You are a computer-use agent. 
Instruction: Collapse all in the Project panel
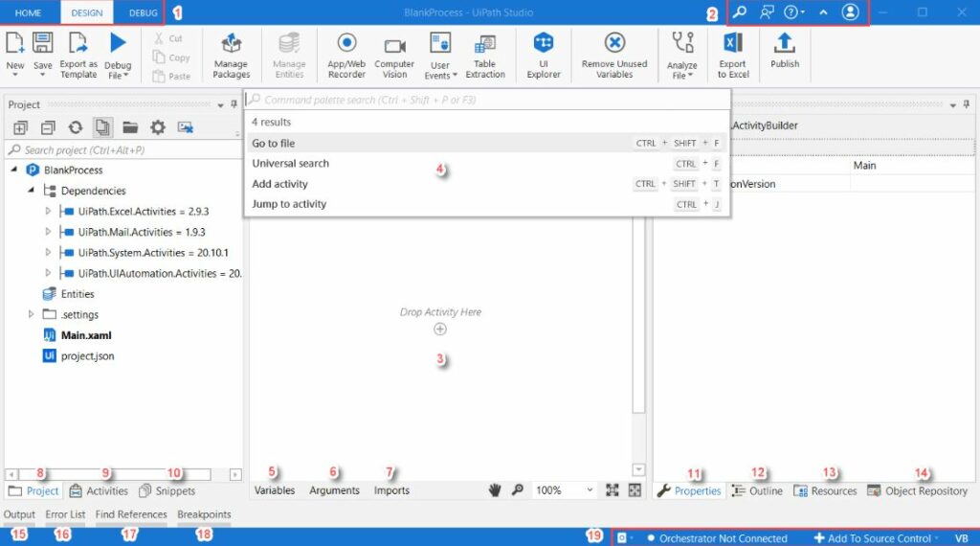(x=48, y=127)
